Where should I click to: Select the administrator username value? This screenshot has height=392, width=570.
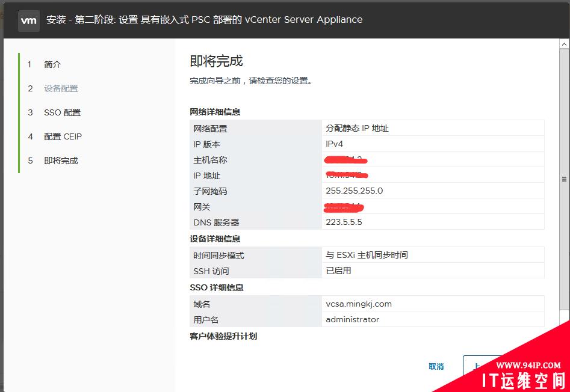pos(353,320)
